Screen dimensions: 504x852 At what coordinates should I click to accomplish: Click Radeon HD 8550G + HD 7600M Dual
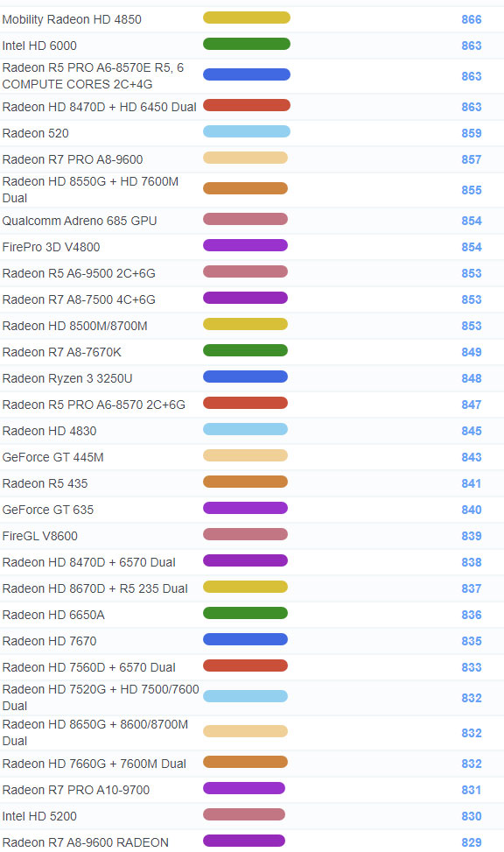point(90,190)
